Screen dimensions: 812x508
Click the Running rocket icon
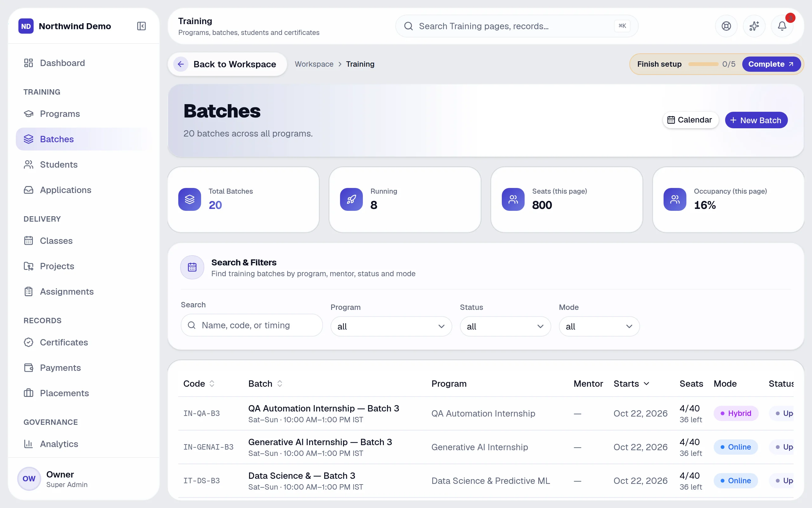tap(351, 199)
